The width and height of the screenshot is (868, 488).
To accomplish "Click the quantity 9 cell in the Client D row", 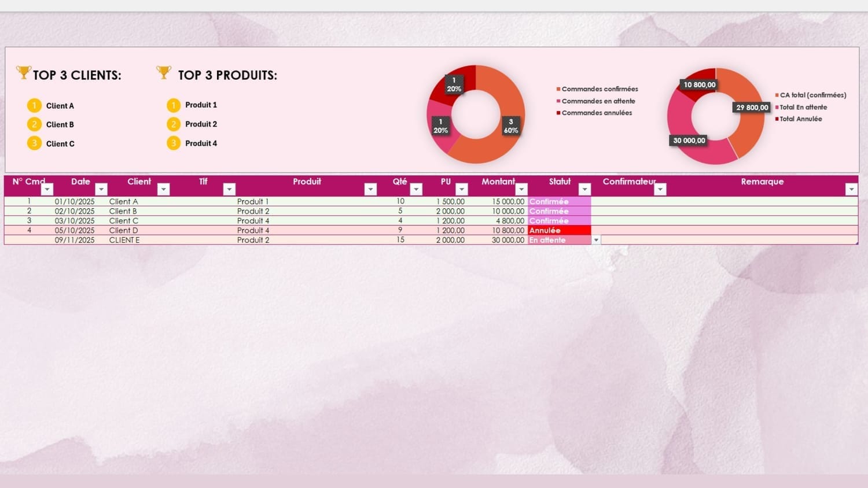I will pyautogui.click(x=400, y=230).
